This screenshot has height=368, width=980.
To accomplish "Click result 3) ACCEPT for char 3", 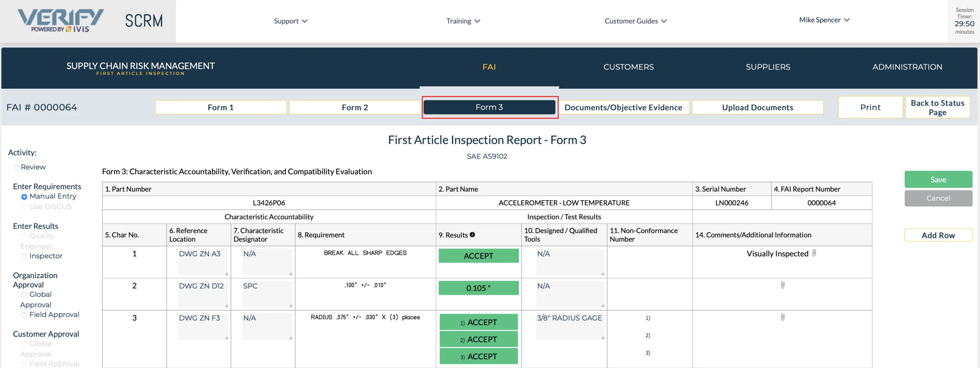I will point(479,356).
